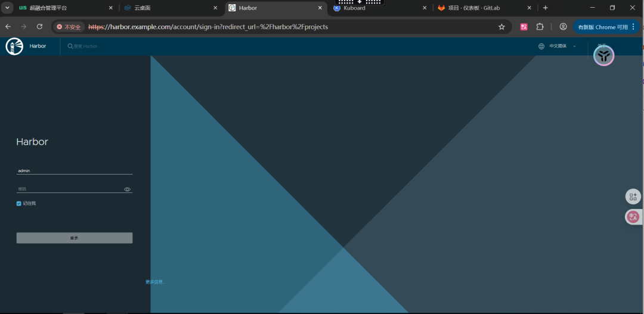This screenshot has height=314, width=644.
Task: Click the 记住我 label text
Action: pyautogui.click(x=29, y=204)
